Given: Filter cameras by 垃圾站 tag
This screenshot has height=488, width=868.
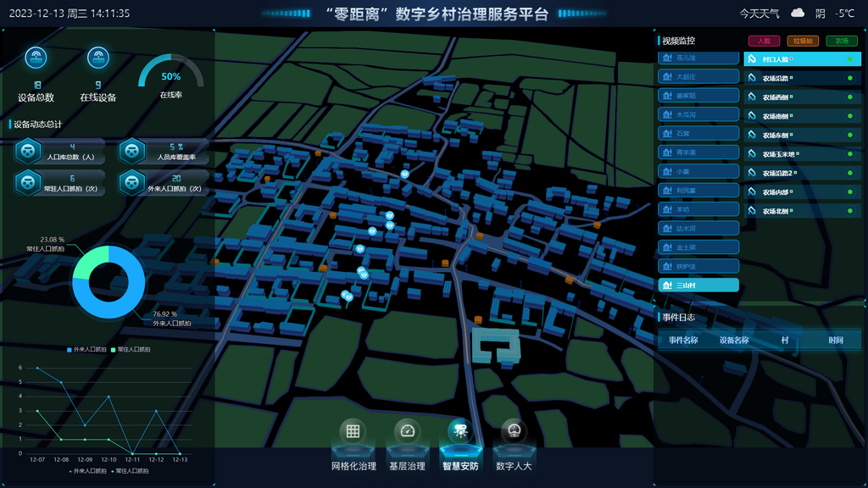Looking at the screenshot, I should (803, 41).
